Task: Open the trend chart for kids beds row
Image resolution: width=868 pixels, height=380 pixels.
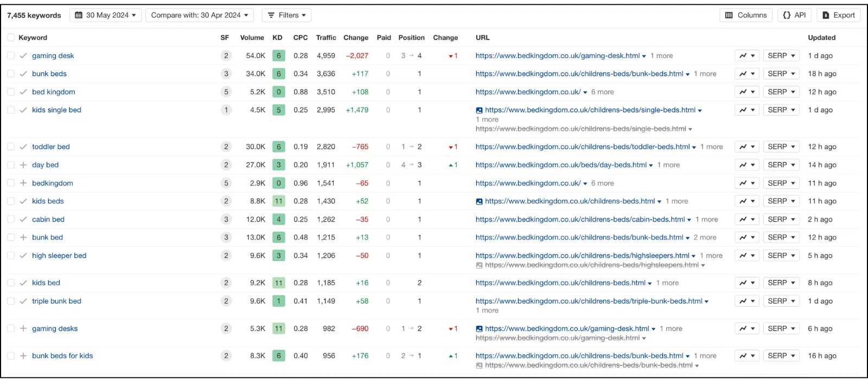Action: pos(747,201)
